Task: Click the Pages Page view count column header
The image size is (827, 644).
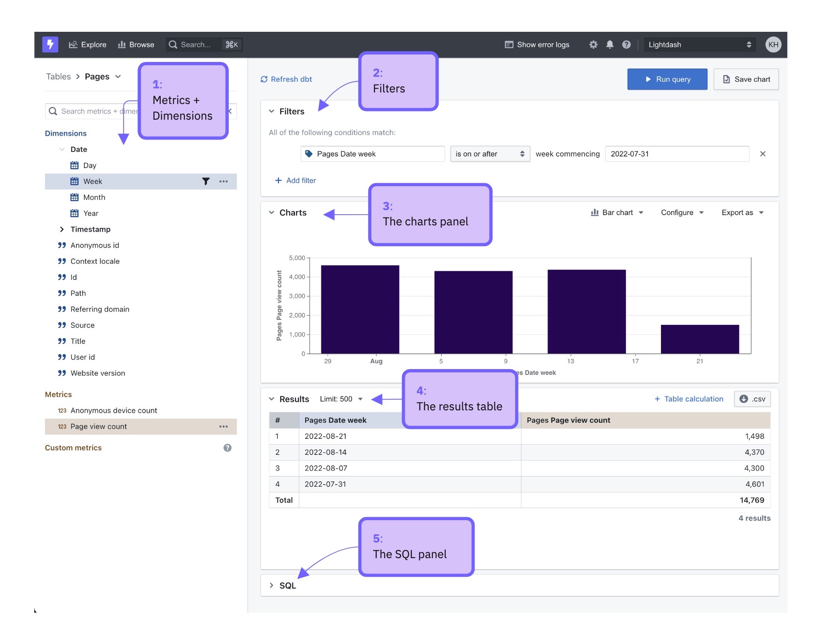Action: pos(645,420)
